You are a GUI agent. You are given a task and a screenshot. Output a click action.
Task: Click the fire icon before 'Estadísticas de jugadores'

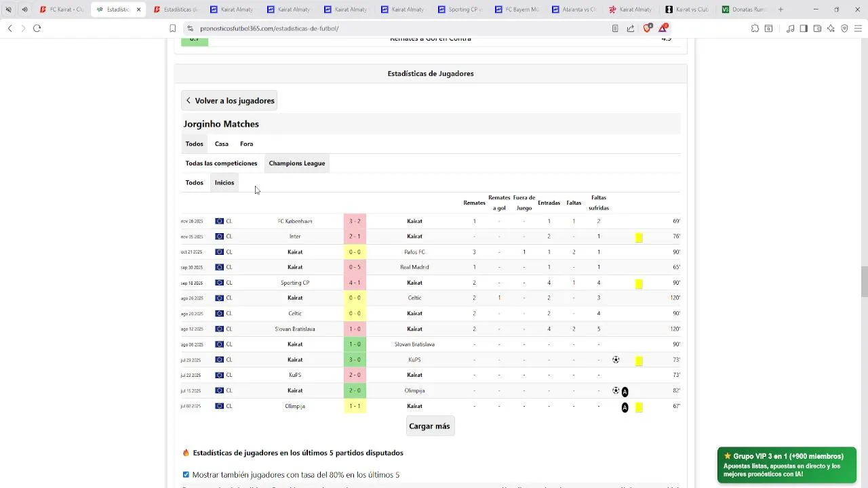pos(186,453)
